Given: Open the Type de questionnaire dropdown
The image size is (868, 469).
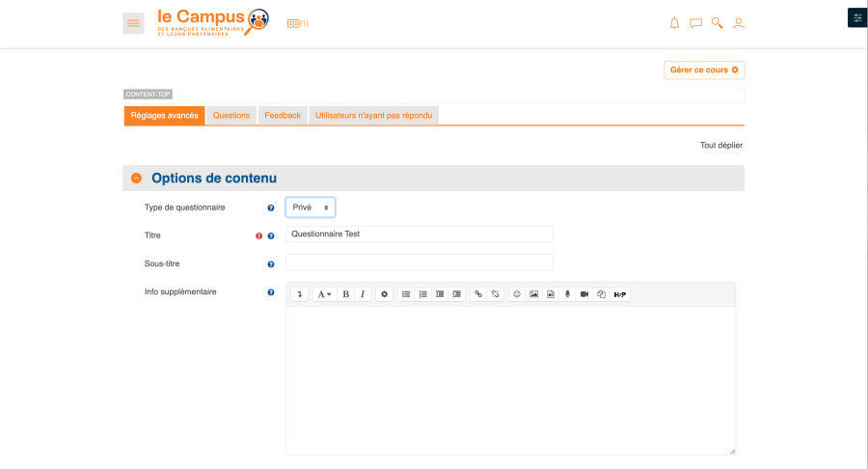Looking at the screenshot, I should pyautogui.click(x=311, y=207).
